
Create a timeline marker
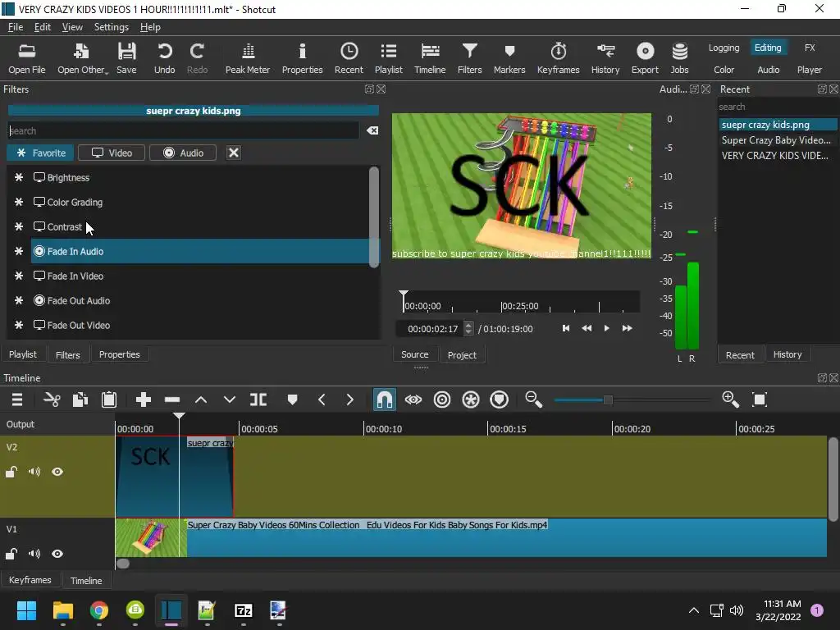tap(292, 399)
